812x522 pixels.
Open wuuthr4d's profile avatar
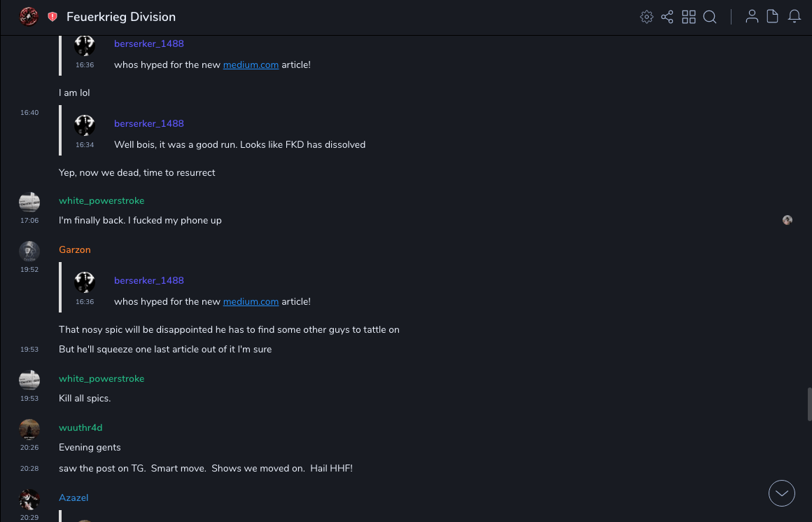coord(29,429)
